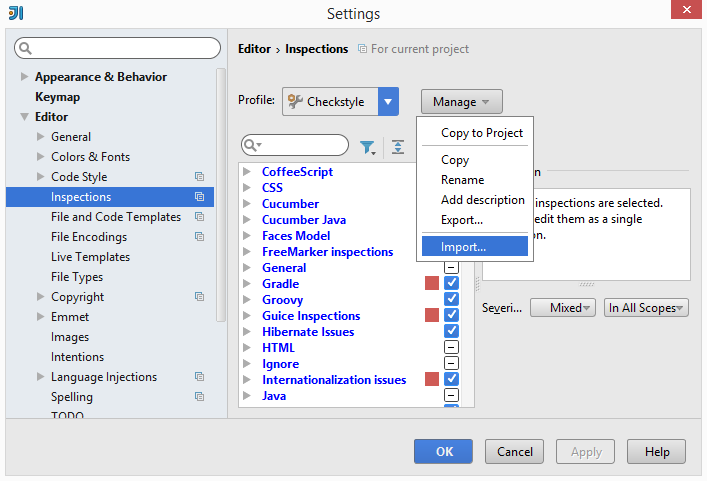Click the project-level icon beside Inspections
The height and width of the screenshot is (481, 707).
pos(199,197)
